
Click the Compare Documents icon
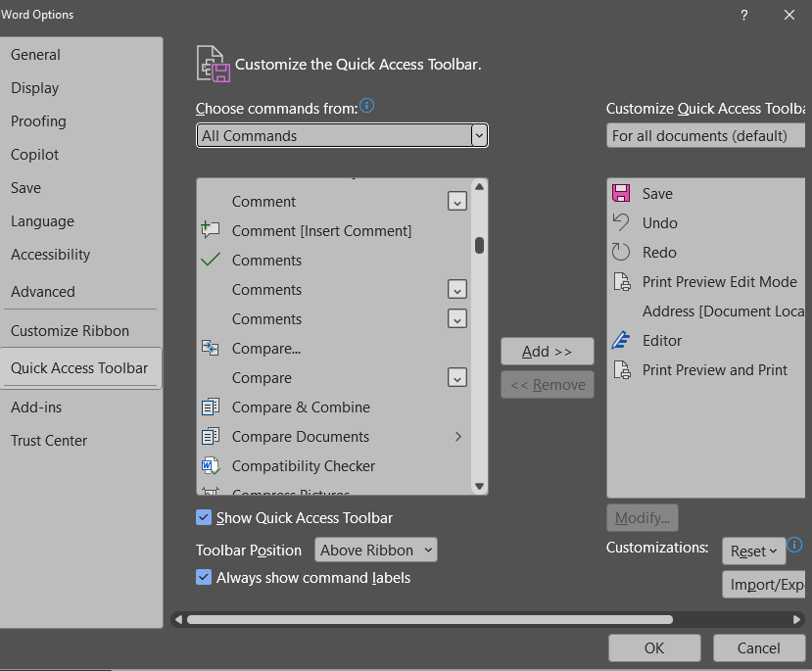click(211, 437)
